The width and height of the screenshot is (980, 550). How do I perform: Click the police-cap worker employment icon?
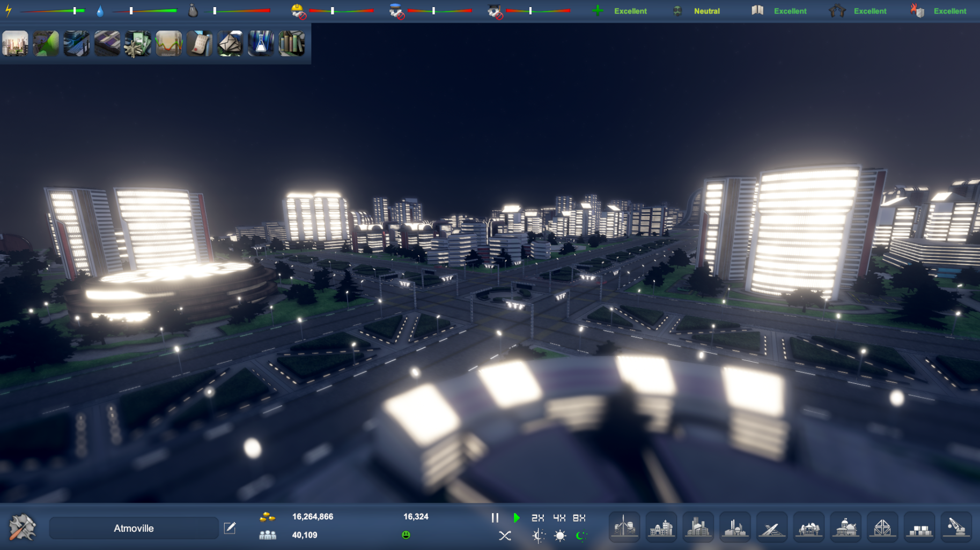396,11
